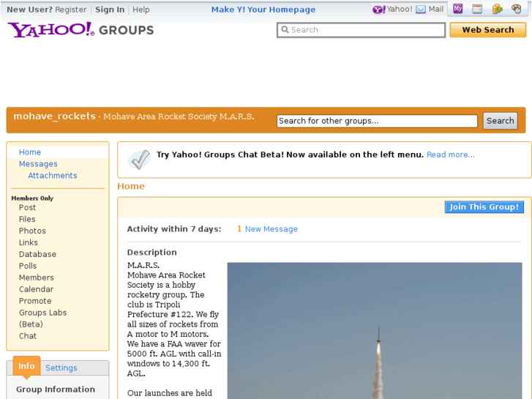Focus the Search for other groups field
The width and height of the screenshot is (532, 399).
pyautogui.click(x=377, y=121)
